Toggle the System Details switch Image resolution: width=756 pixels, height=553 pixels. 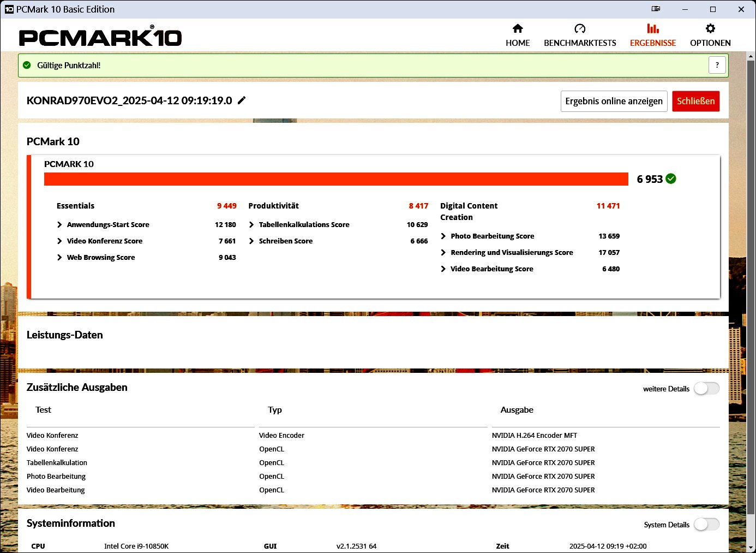[x=706, y=524]
